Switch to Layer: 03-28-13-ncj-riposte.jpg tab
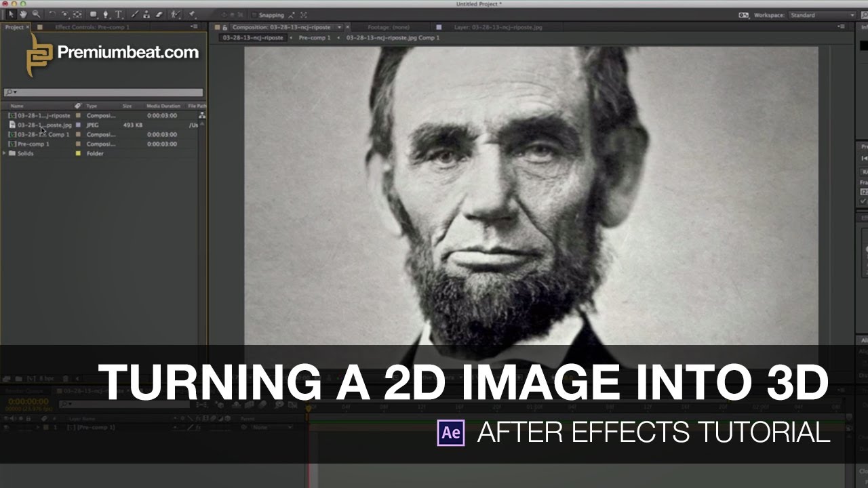 (498, 27)
